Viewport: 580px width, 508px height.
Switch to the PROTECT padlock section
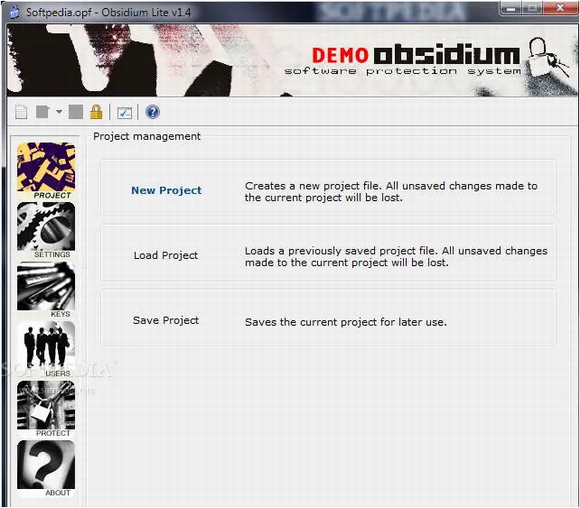pos(46,409)
